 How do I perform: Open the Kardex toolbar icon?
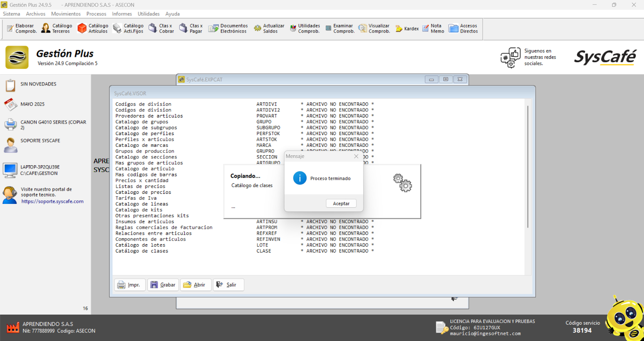407,29
